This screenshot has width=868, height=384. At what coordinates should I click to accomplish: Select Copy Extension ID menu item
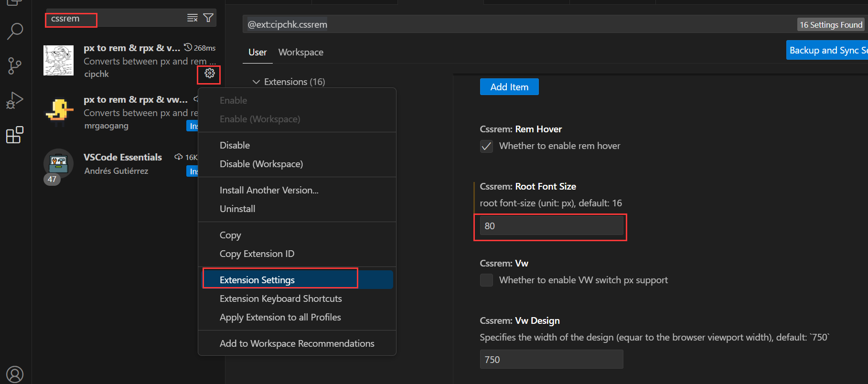pyautogui.click(x=297, y=254)
